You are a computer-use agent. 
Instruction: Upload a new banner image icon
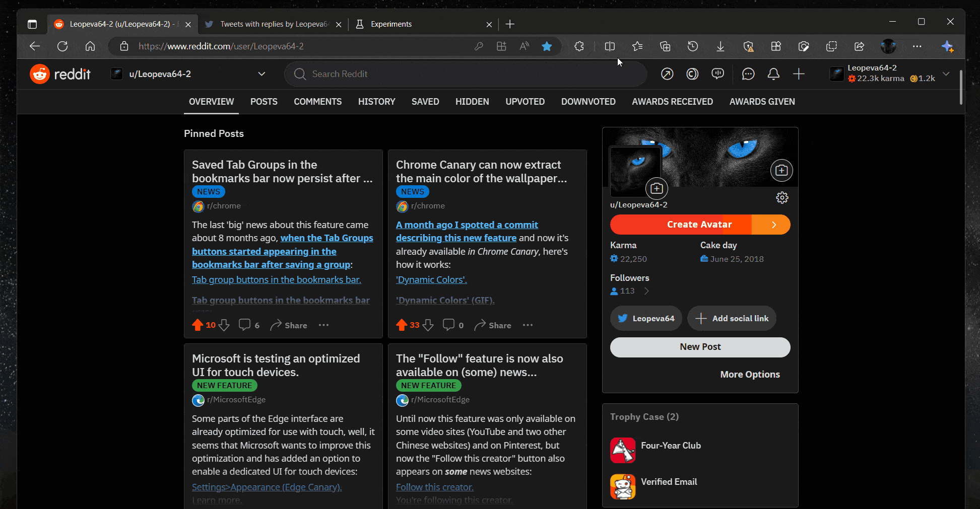[x=781, y=171]
